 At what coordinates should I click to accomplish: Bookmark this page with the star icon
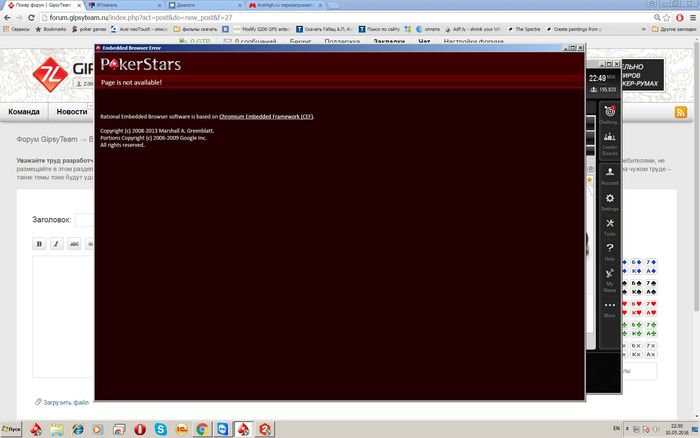(667, 17)
